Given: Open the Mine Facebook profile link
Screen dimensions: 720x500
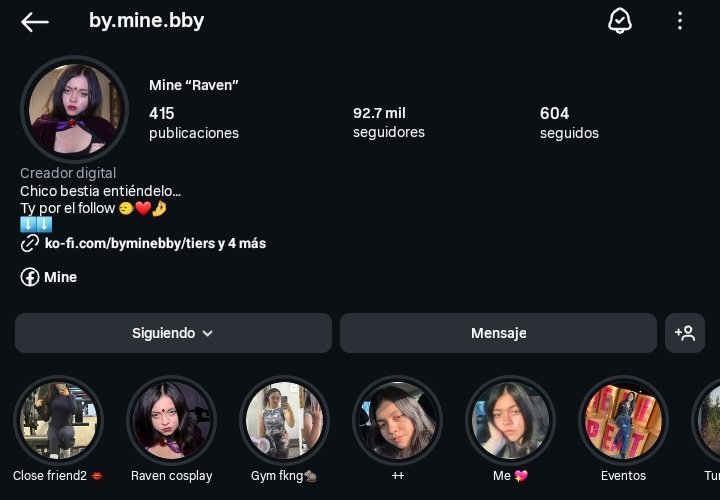Looking at the screenshot, I should pos(61,277).
